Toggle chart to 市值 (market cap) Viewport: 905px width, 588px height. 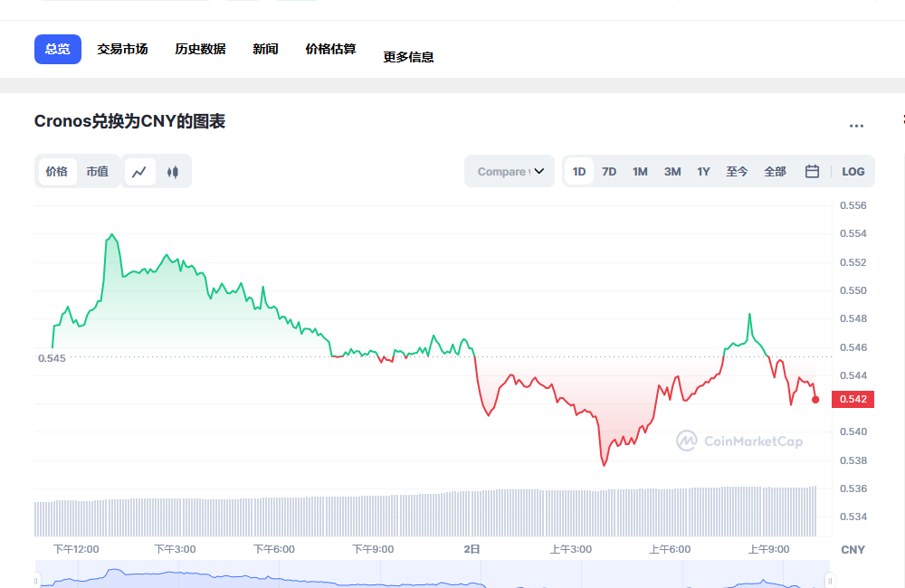98,171
